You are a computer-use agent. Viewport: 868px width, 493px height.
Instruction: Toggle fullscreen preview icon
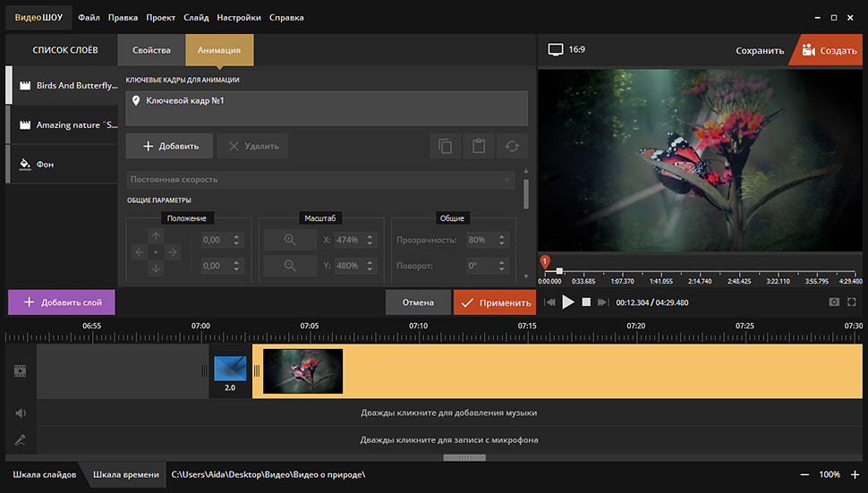pos(852,302)
